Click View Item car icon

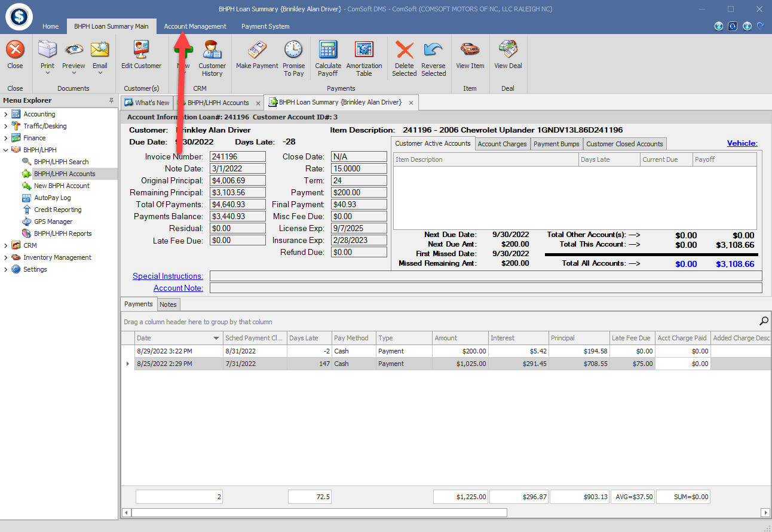tap(470, 50)
